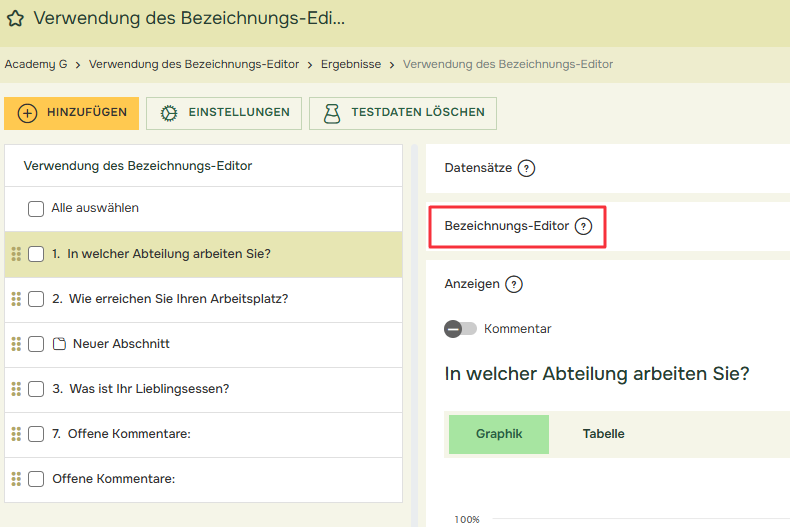Switch to the Tabelle tab
The image size is (790, 527).
(603, 434)
